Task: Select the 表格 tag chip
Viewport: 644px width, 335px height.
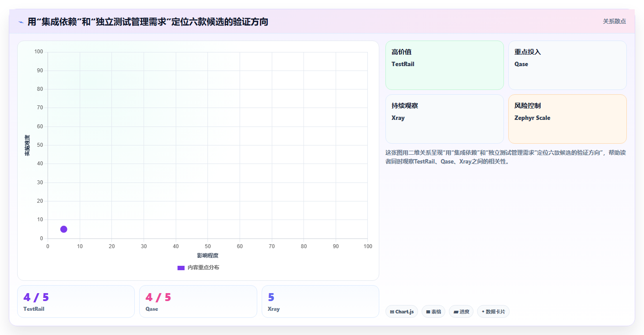Action: [x=433, y=312]
